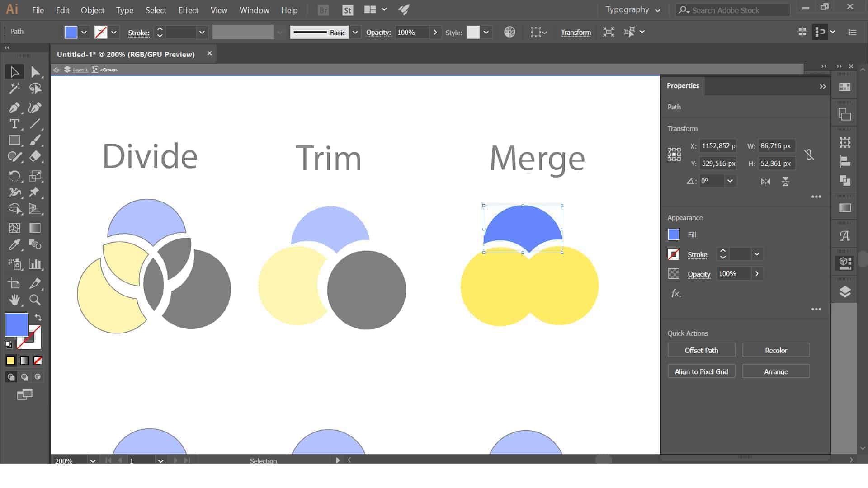868x488 pixels.
Task: Click the Stroke swatch in Appearance section
Action: point(674,254)
